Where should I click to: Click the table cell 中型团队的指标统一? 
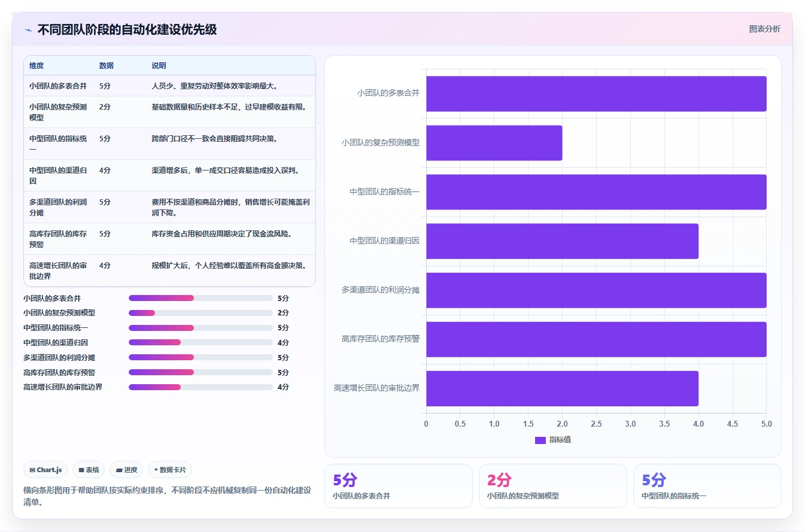pos(58,144)
